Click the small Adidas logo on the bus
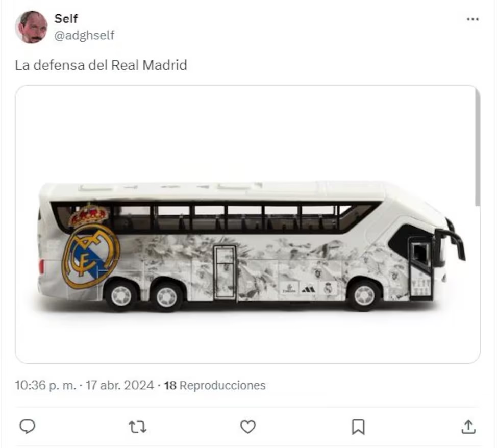498x448 pixels. coord(308,289)
